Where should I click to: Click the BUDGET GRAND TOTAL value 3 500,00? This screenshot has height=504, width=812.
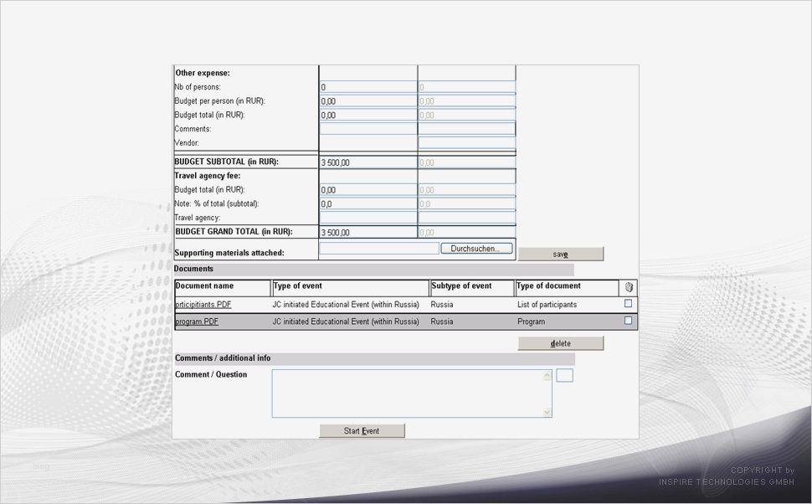click(x=335, y=233)
